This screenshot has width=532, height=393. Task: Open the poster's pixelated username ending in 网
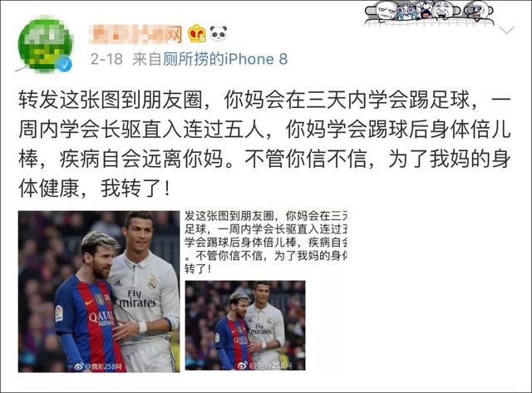click(x=135, y=34)
